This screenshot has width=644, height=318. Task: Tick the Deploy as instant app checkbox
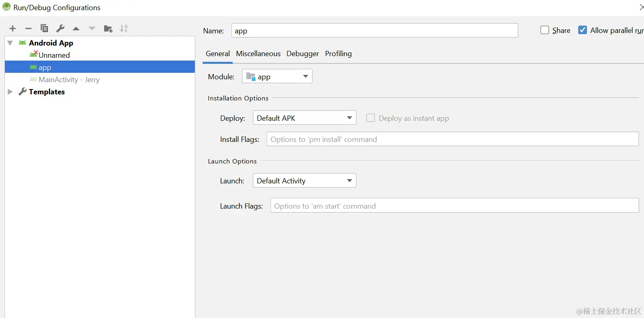coord(371,118)
